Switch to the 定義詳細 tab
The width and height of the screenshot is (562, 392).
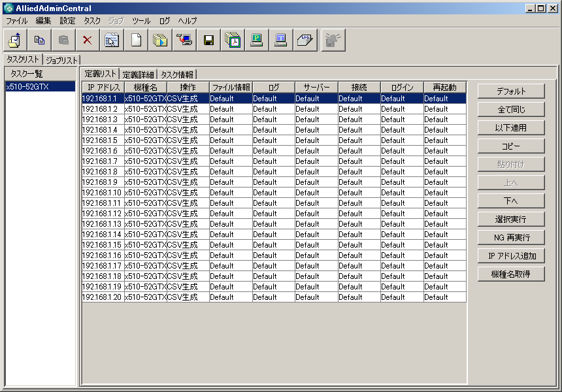click(x=139, y=74)
